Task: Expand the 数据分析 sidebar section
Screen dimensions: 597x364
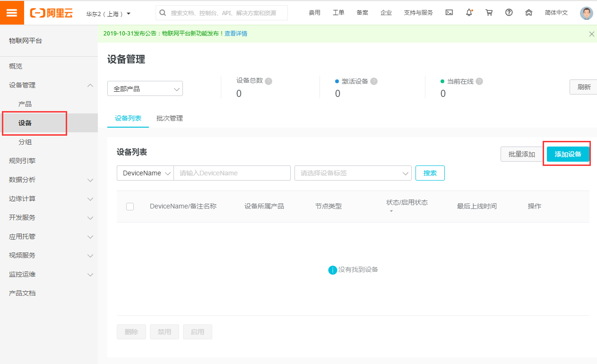Action: [90, 180]
